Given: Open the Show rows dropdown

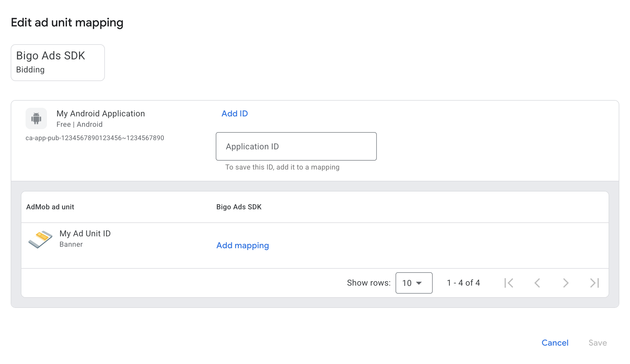Looking at the screenshot, I should pyautogui.click(x=414, y=283).
